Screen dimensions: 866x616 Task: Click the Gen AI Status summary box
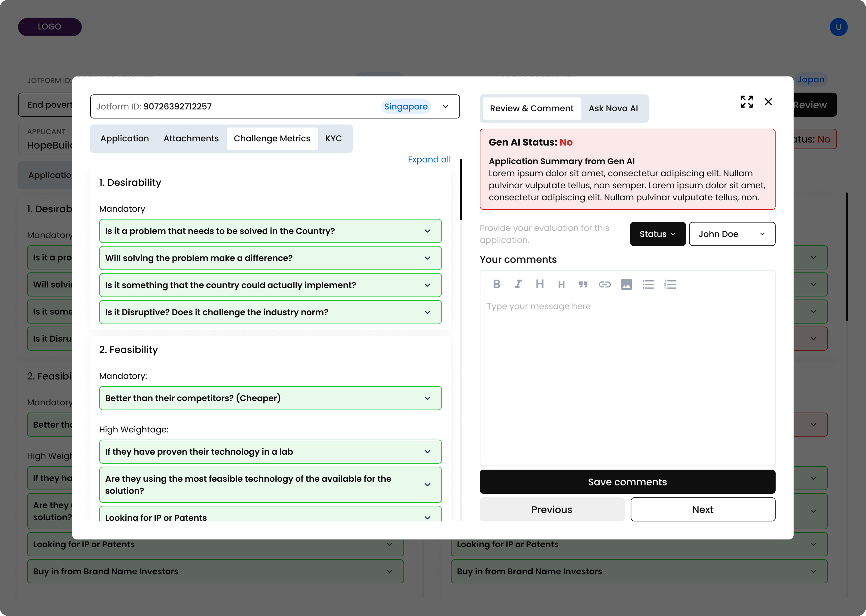(x=627, y=169)
